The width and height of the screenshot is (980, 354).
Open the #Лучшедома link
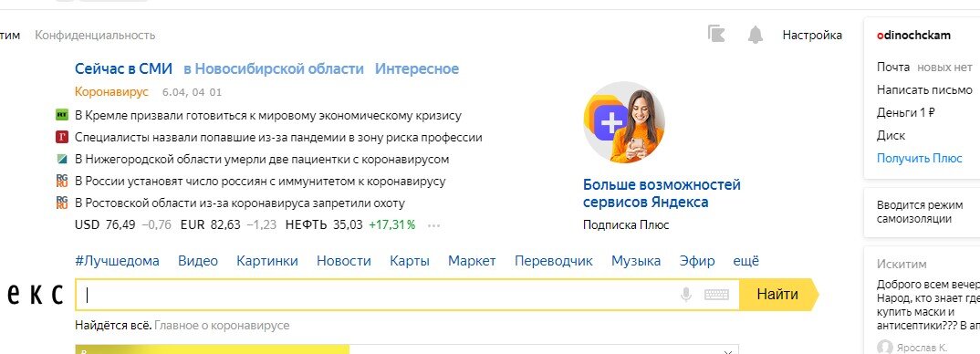coord(117,261)
